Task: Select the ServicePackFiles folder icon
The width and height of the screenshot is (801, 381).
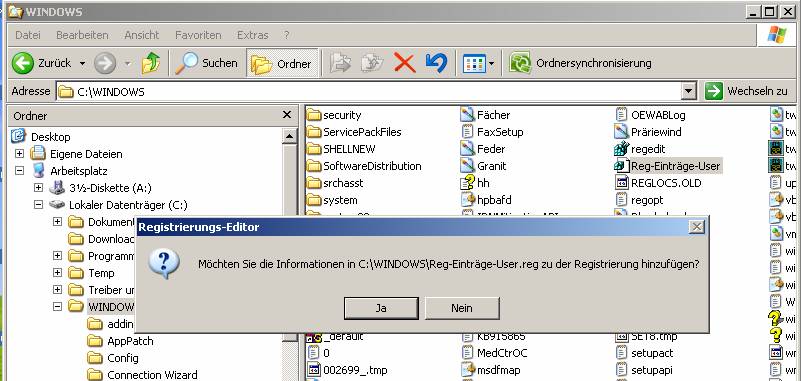Action: (313, 132)
